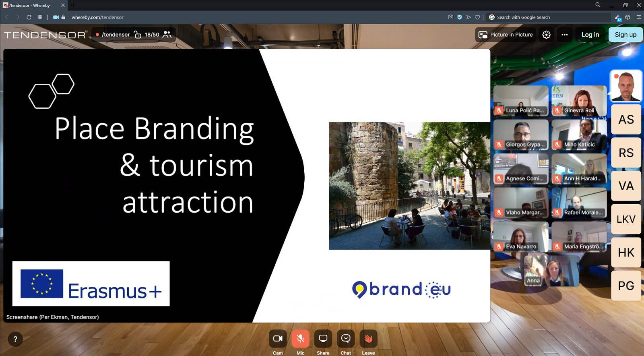Turn on the camera with Cam button
This screenshot has height=356, width=644.
click(x=278, y=339)
